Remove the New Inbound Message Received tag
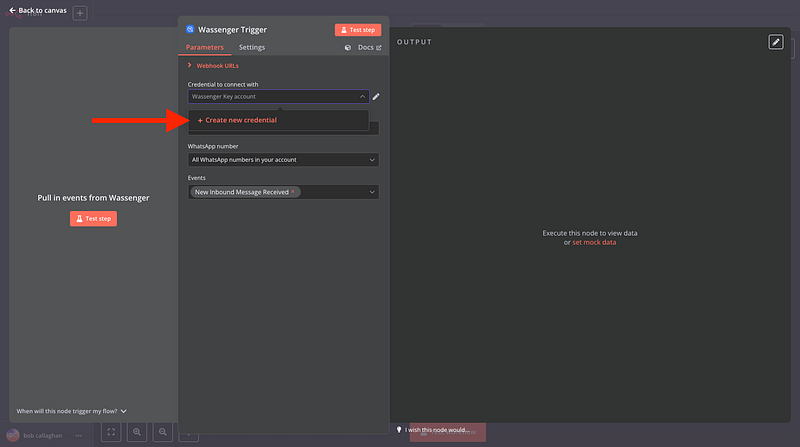 click(293, 192)
